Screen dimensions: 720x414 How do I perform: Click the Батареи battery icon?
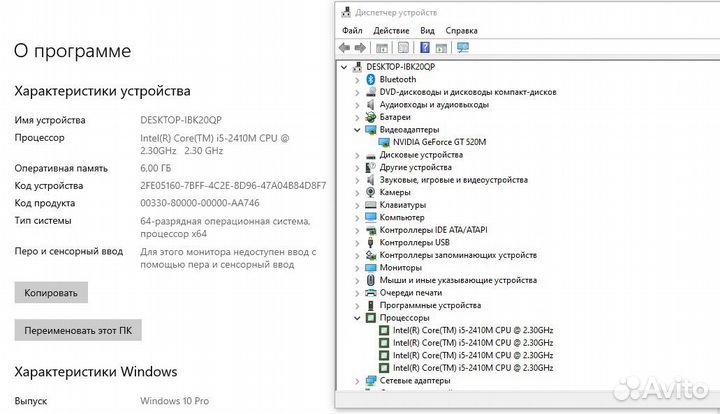coord(371,117)
